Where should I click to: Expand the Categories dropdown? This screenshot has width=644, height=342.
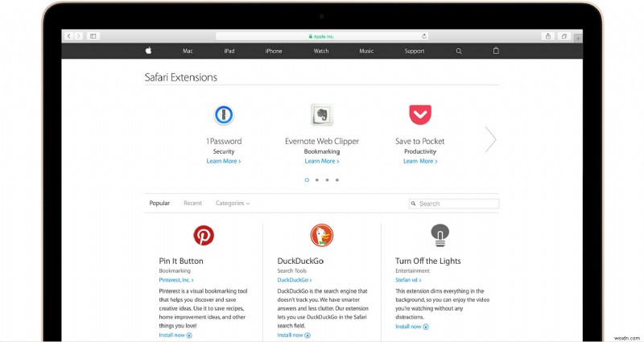pyautogui.click(x=233, y=204)
